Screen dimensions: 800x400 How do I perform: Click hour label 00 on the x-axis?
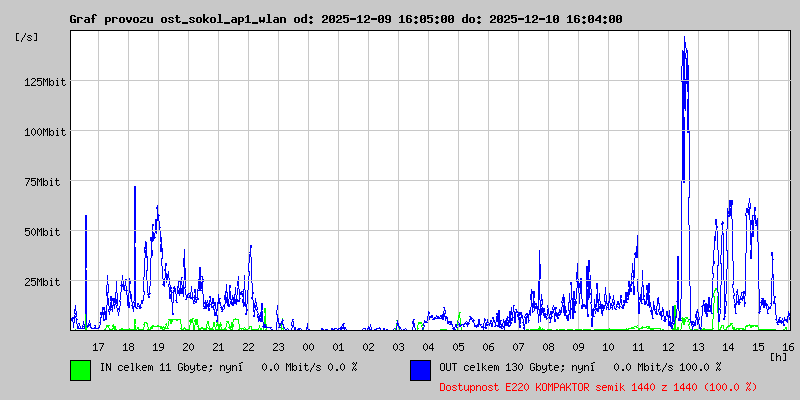[309, 347]
